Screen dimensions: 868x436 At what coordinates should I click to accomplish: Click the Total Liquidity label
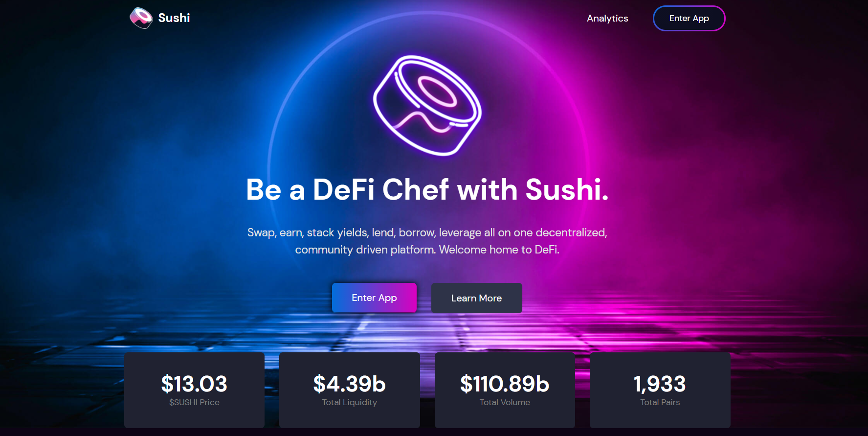click(349, 402)
